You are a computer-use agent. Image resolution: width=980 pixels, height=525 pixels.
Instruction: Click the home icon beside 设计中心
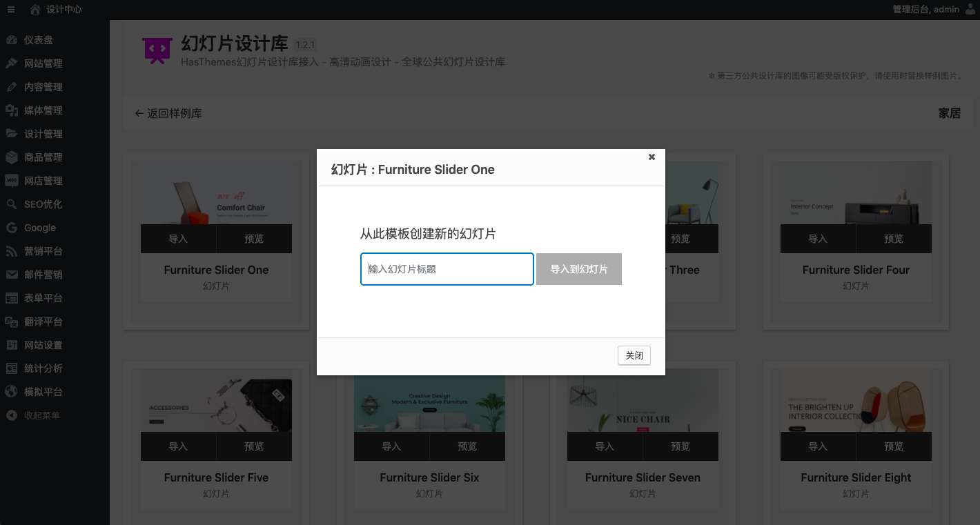coord(35,9)
